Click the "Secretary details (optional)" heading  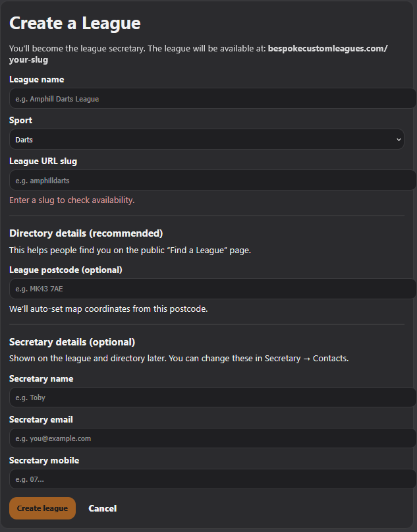click(x=72, y=342)
